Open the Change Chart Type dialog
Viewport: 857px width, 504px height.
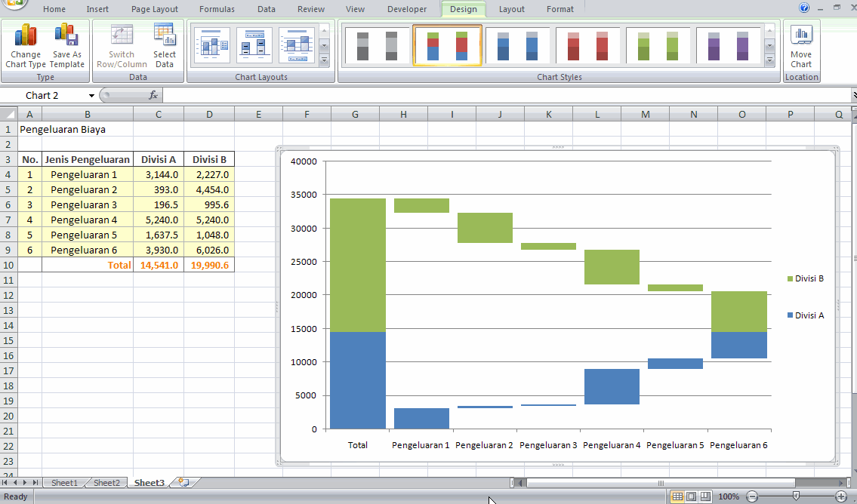[25, 45]
